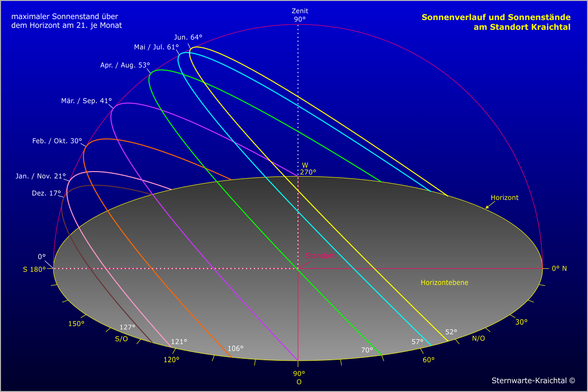Select the yellow '120°' azimuth label
Image resolution: width=588 pixels, height=392 pixels.
171,359
